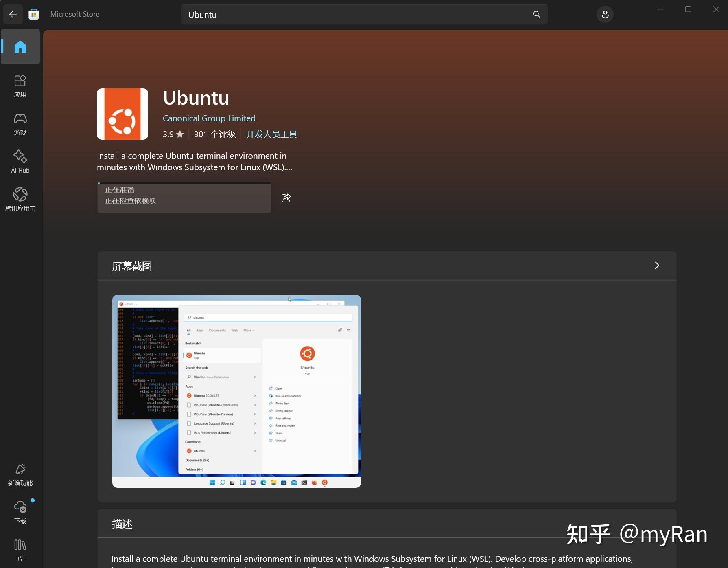Click the Ubuntu app screenshot thumbnail

236,391
